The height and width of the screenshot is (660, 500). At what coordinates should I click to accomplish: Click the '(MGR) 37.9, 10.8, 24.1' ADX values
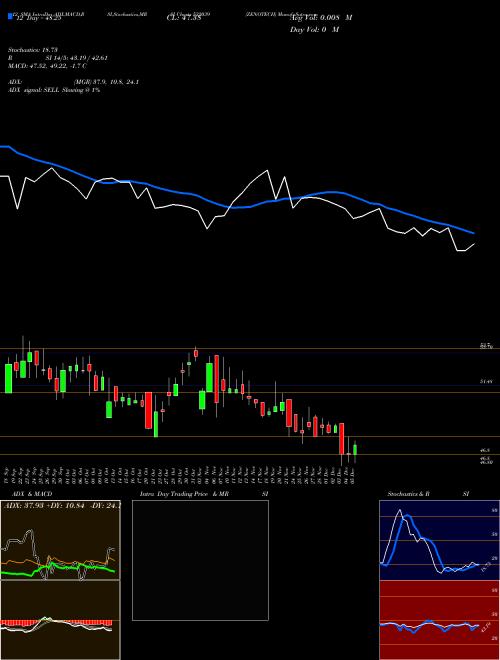coord(106,82)
